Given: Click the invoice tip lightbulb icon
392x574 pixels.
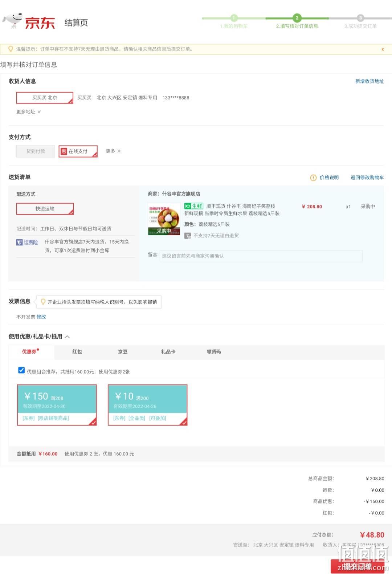Looking at the screenshot, I should [43, 302].
